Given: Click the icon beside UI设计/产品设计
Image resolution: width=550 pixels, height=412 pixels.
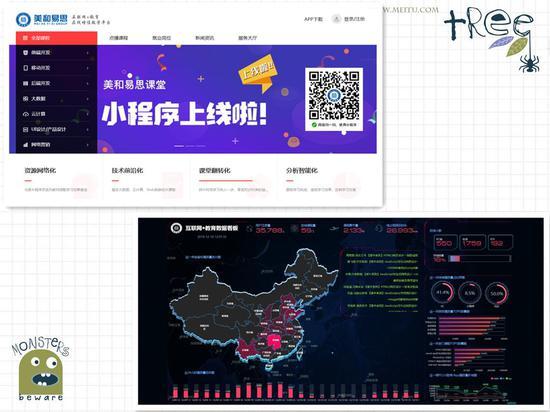Looking at the screenshot, I should pos(25,129).
